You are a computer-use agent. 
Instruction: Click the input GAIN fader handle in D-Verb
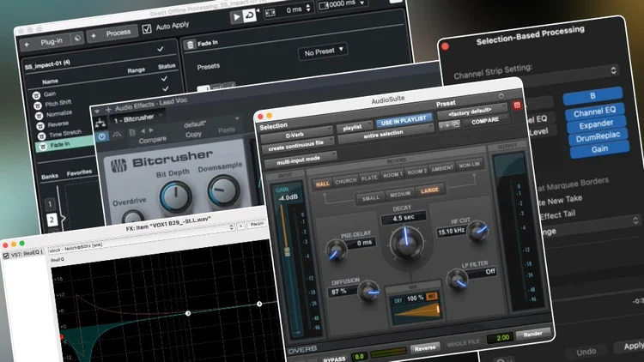point(288,251)
